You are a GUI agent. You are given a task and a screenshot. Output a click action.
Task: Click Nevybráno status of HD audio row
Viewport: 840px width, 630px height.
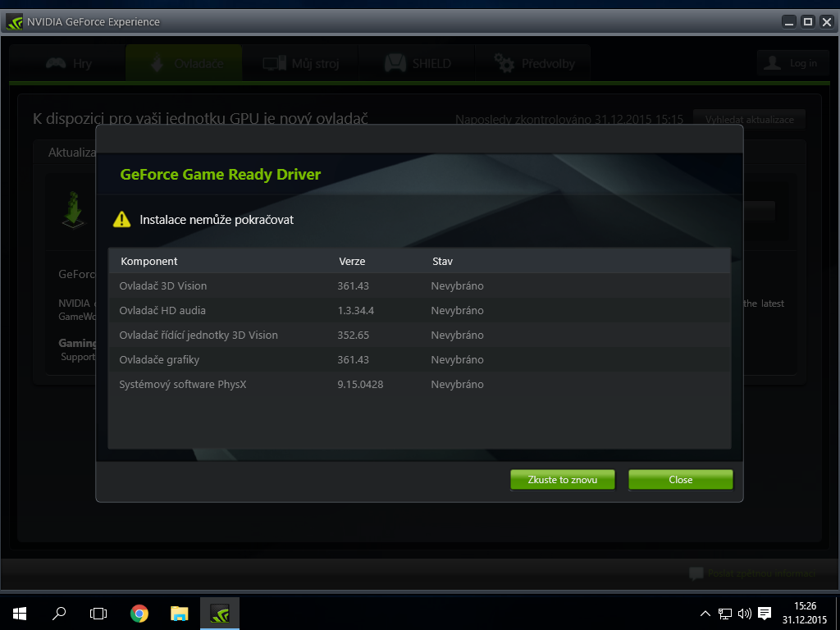(457, 311)
